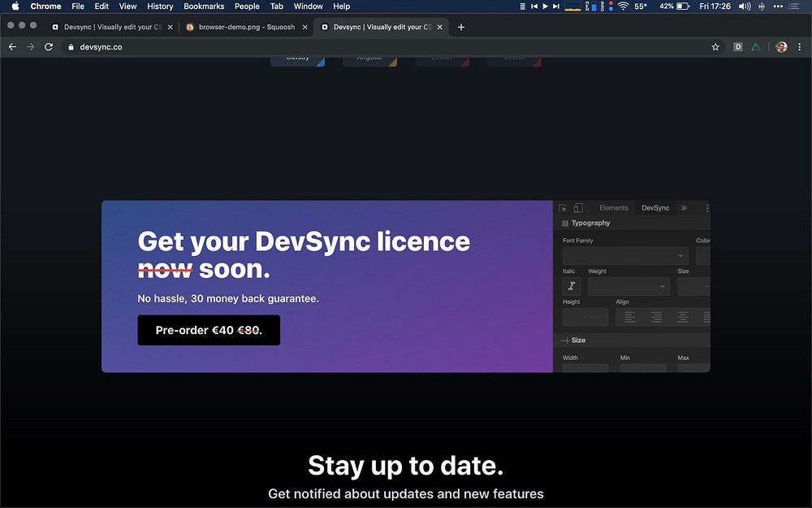Click the browser back arrow
The height and width of the screenshot is (508, 812).
click(12, 47)
